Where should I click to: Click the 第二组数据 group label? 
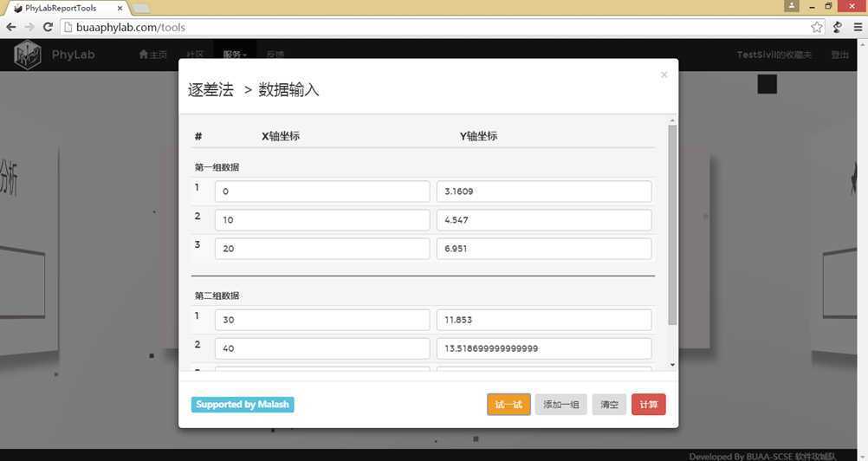coord(217,295)
